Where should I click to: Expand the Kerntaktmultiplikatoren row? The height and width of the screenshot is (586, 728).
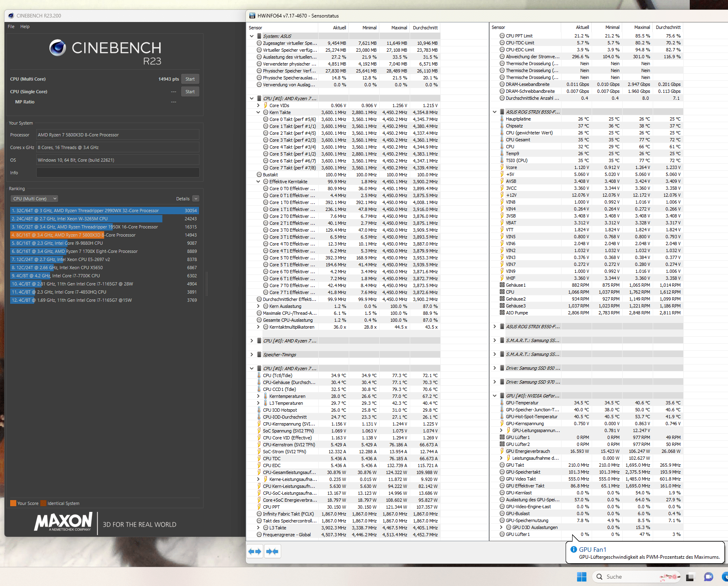point(258,327)
